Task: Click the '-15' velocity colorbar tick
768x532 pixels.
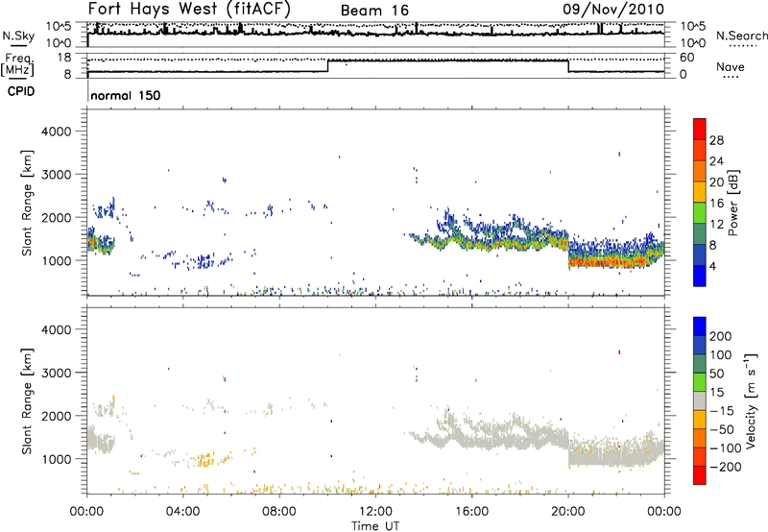Action: point(722,410)
